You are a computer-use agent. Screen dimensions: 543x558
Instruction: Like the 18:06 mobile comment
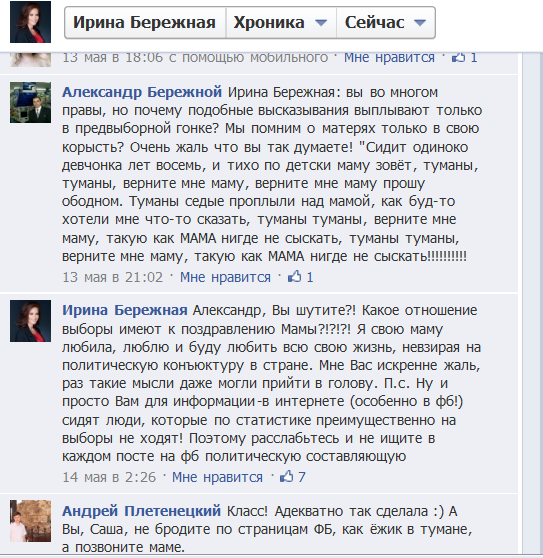[x=389, y=58]
